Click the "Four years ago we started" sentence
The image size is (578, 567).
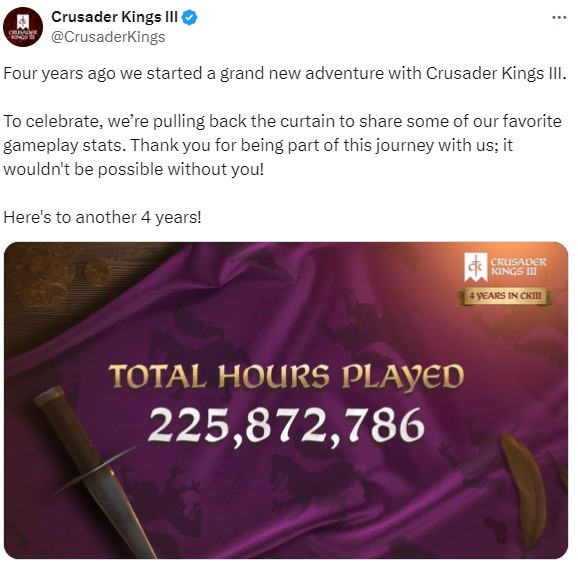285,73
